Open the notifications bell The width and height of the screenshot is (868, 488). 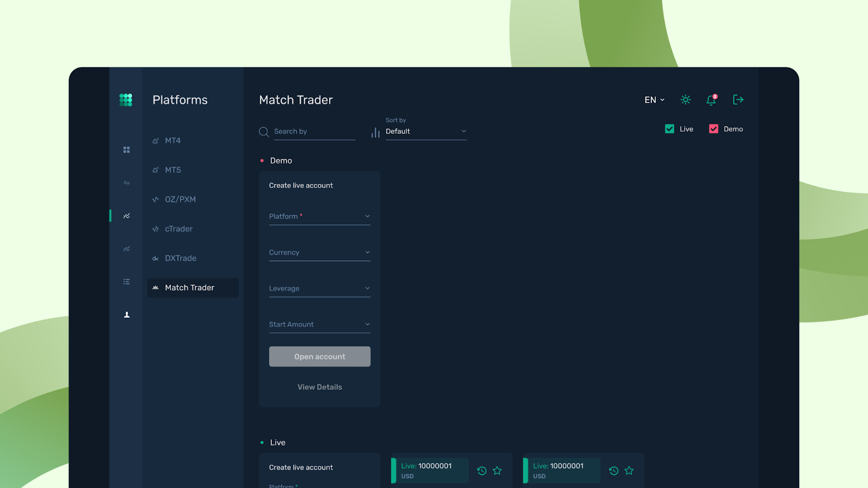(711, 100)
